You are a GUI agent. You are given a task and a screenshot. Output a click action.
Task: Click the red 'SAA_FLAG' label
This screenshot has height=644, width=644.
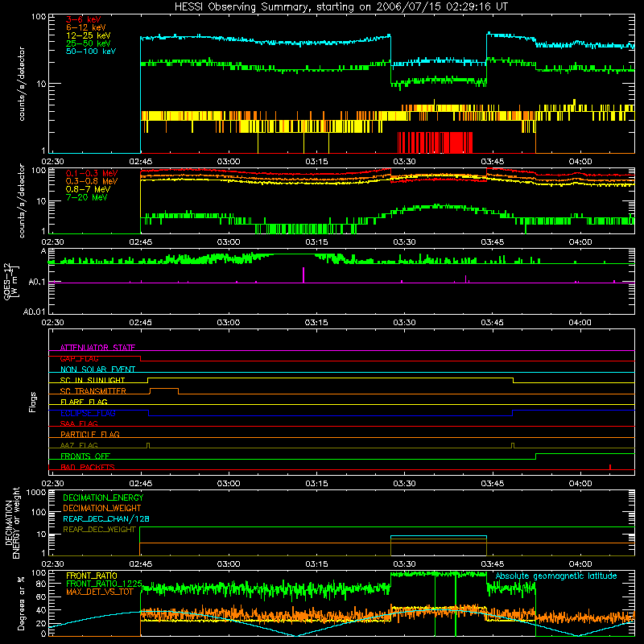79,423
